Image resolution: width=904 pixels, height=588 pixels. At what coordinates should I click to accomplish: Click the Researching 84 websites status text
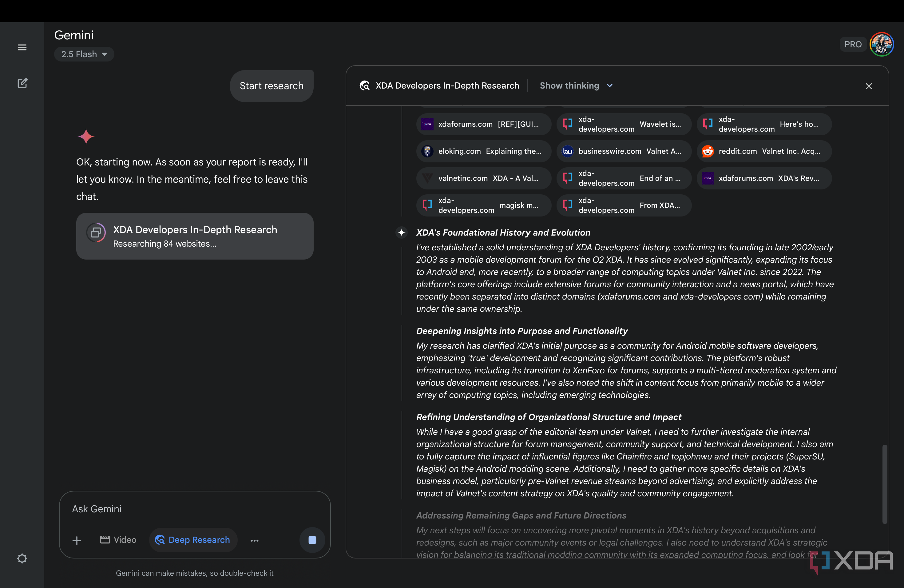(165, 244)
